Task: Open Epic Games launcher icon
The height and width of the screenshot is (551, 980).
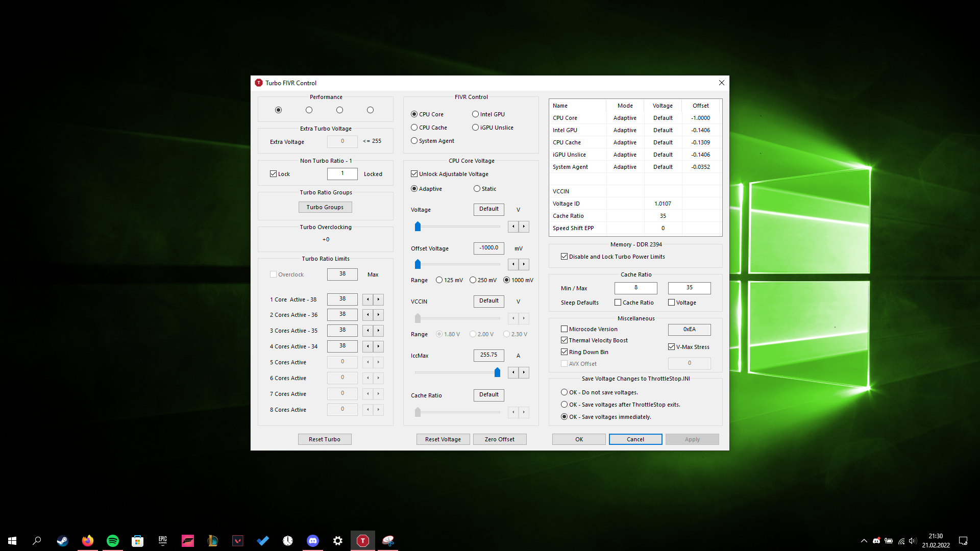Action: 163,541
